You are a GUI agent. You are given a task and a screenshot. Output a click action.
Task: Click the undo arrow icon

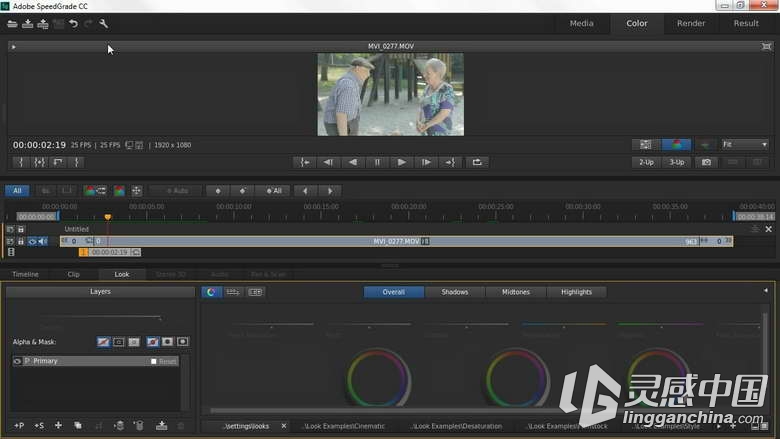click(x=73, y=23)
